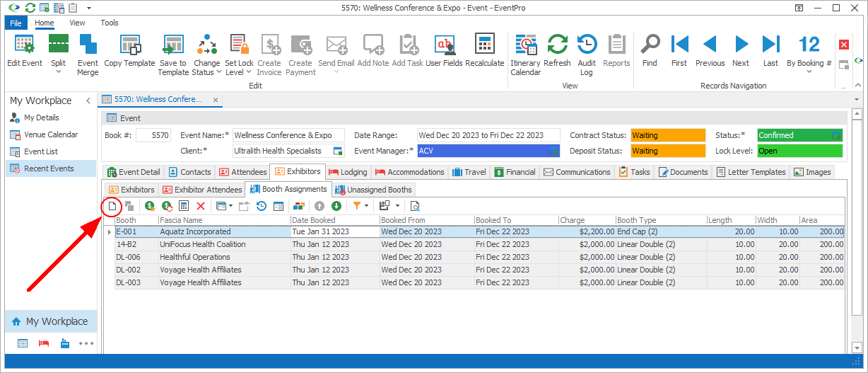Click the print preview magnifier icon in grid toolbar
The image size is (868, 373).
click(415, 206)
